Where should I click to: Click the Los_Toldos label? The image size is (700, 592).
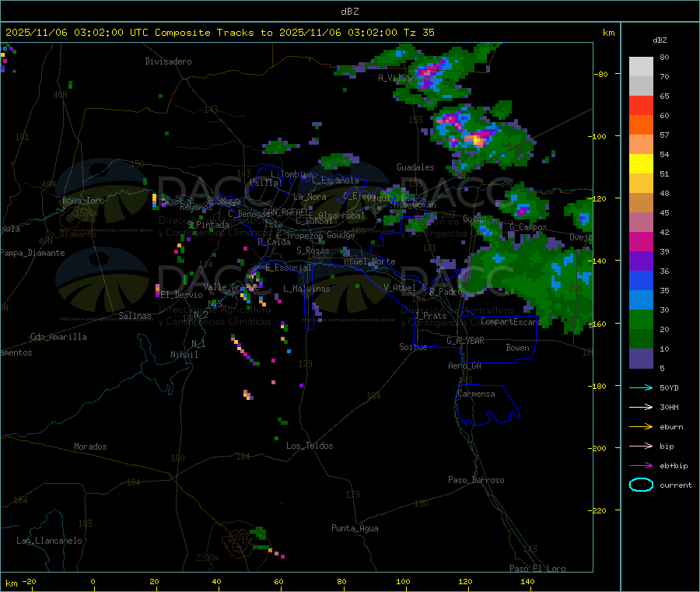click(x=310, y=446)
